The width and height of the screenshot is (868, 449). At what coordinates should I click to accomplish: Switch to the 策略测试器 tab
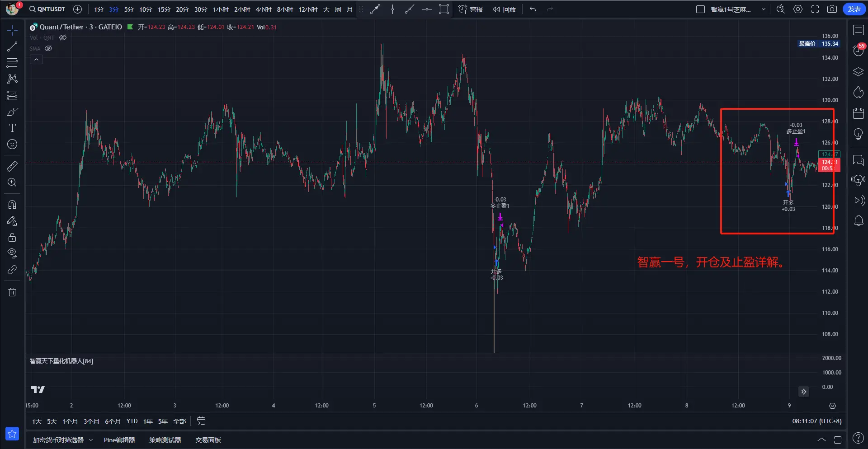[165, 440]
